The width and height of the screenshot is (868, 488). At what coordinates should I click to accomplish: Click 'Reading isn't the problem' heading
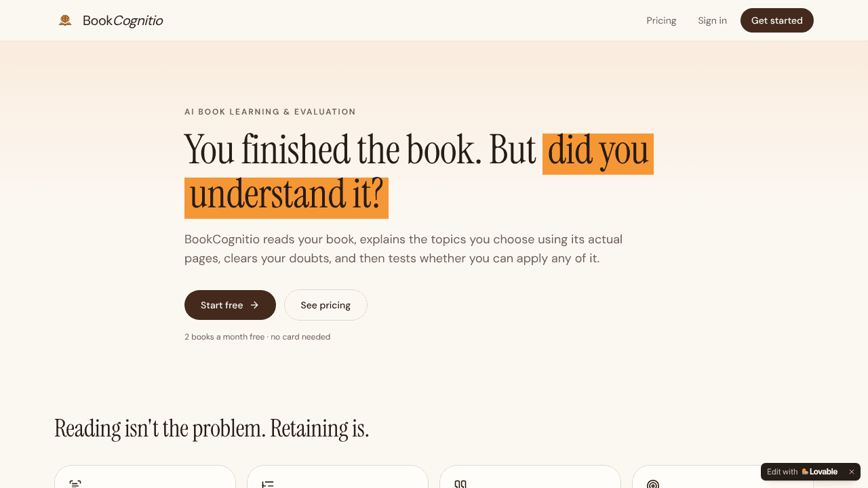click(212, 428)
